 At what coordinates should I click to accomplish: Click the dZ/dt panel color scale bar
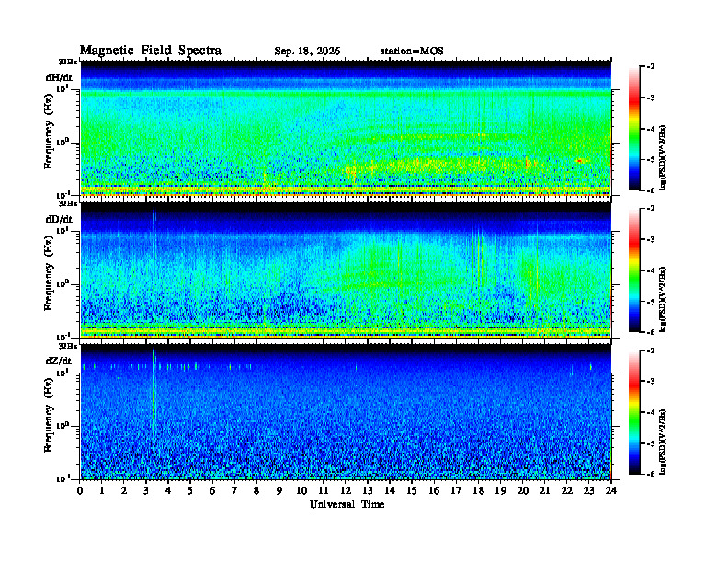pyautogui.click(x=633, y=412)
